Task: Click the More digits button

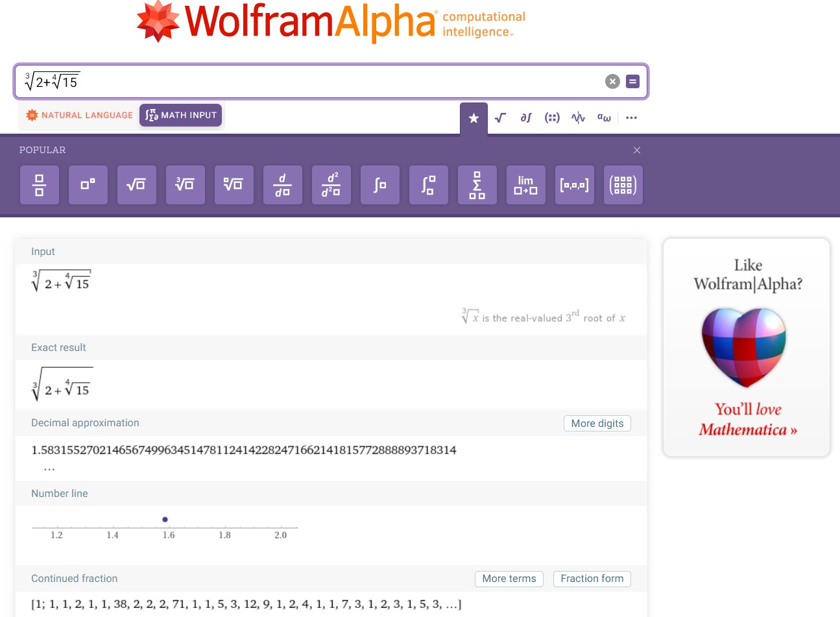Action: (597, 424)
